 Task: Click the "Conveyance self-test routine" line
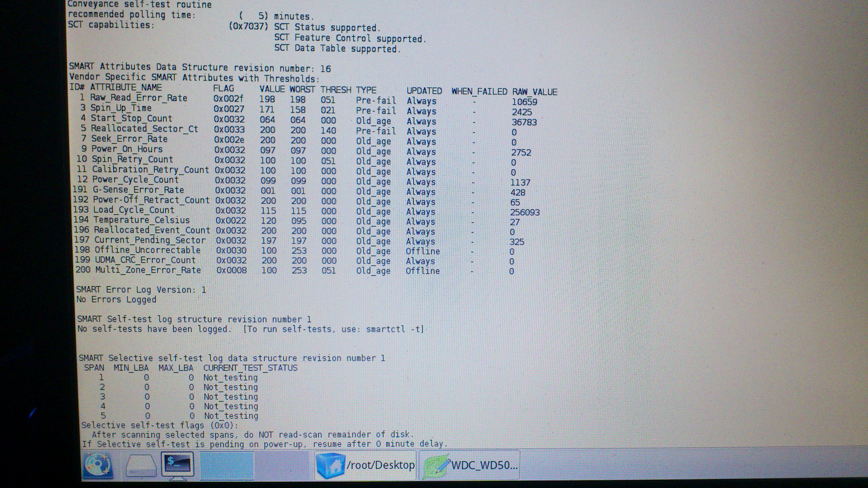click(140, 4)
